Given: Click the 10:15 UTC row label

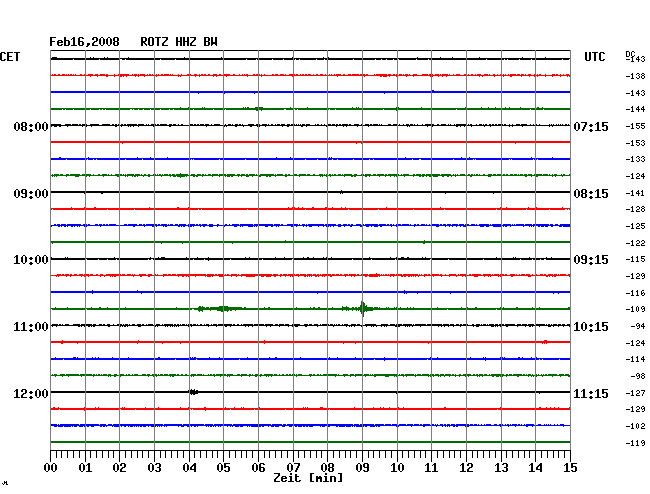Looking at the screenshot, I should [x=591, y=327].
